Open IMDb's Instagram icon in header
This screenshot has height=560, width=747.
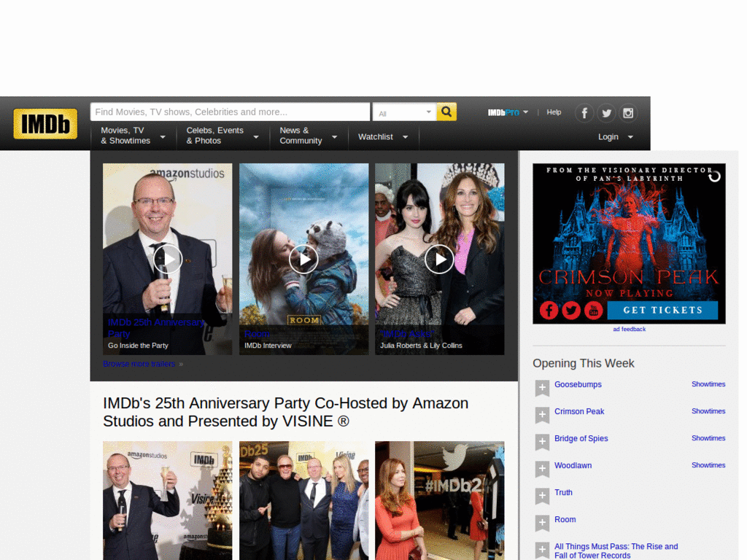click(628, 113)
